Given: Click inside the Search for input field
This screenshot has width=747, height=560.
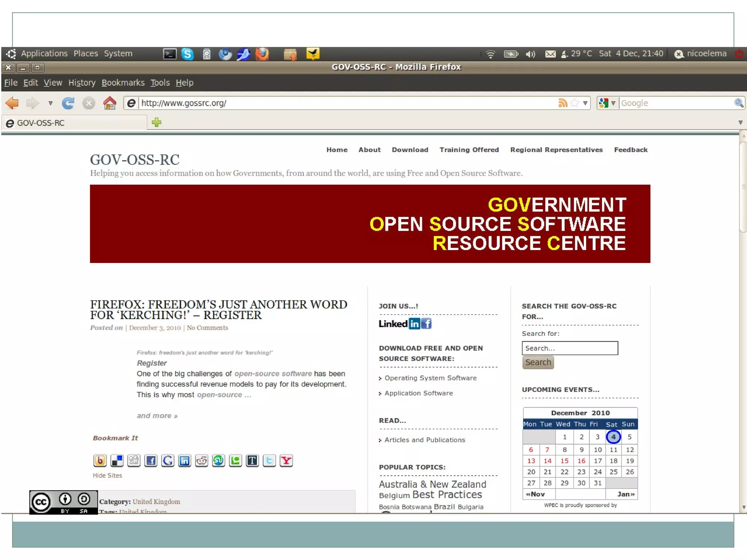Looking at the screenshot, I should [x=570, y=348].
